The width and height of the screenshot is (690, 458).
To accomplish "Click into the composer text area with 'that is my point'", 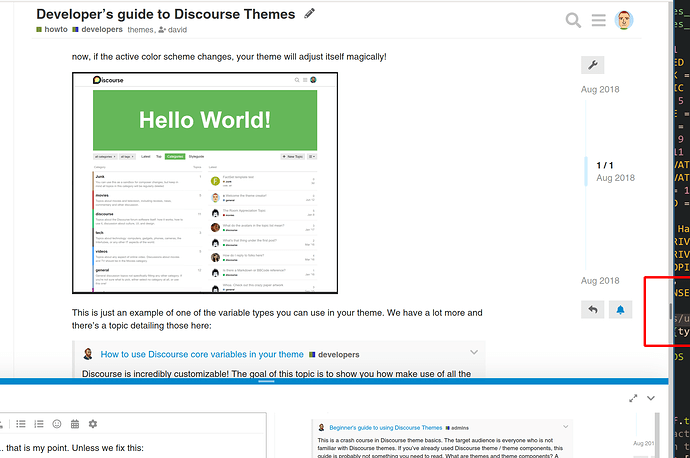I will tap(132, 448).
